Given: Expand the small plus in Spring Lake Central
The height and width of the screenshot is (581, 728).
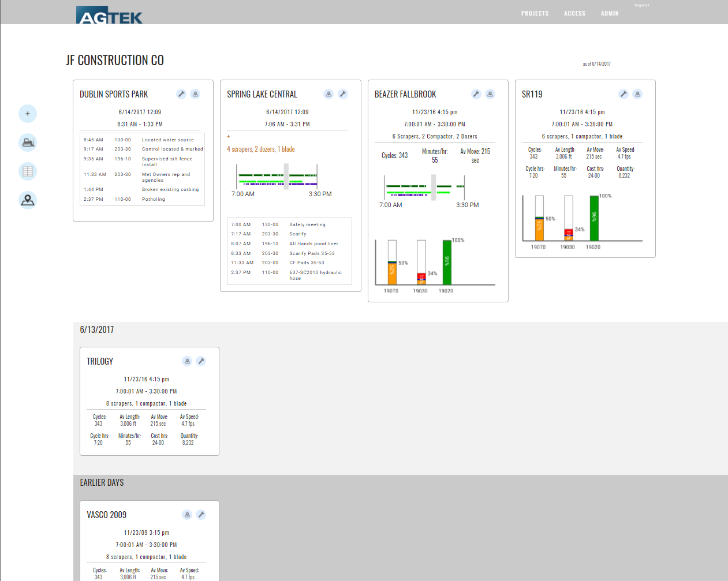Looking at the screenshot, I should point(229,137).
